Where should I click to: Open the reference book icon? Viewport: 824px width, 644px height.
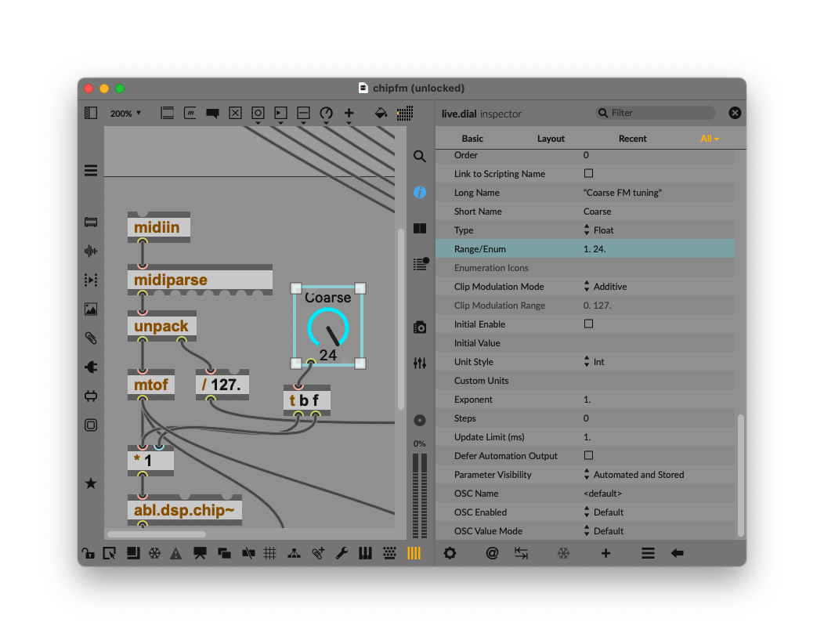(420, 229)
